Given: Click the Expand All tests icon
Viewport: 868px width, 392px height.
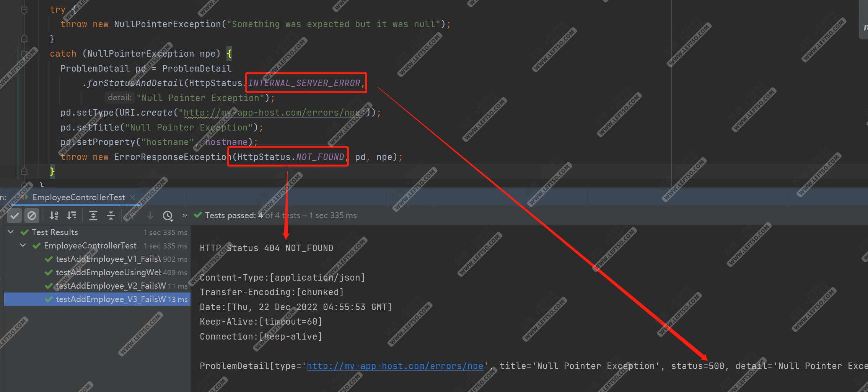Looking at the screenshot, I should [x=93, y=216].
